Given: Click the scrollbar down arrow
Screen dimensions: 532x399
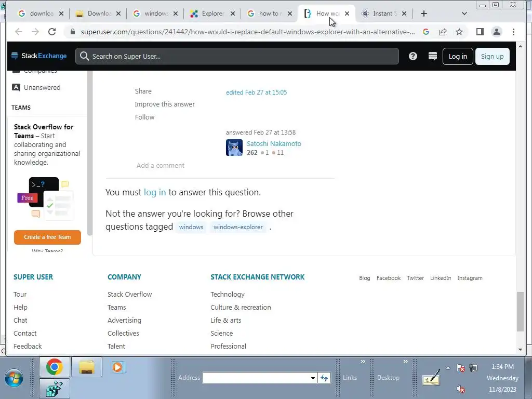Looking at the screenshot, I should click(520, 350).
